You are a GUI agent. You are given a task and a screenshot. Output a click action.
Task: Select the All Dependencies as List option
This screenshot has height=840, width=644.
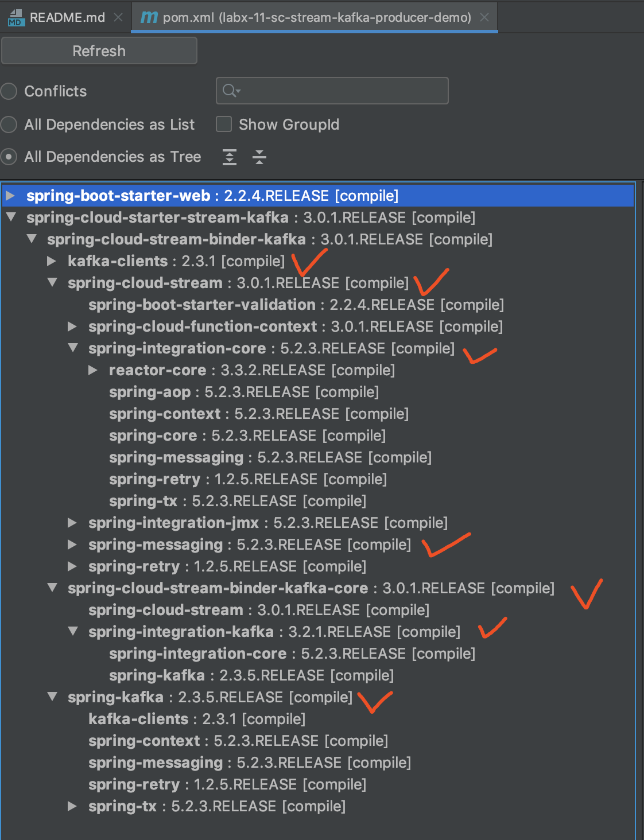pos(9,124)
